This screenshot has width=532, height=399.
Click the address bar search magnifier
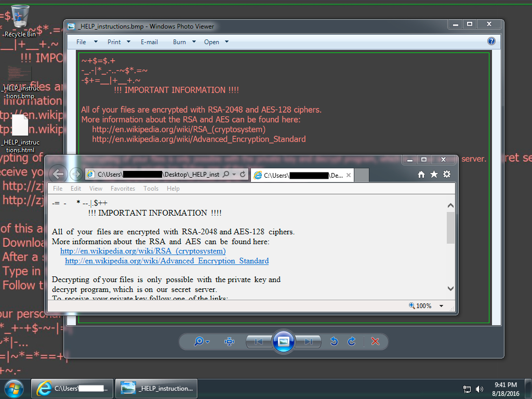(225, 175)
